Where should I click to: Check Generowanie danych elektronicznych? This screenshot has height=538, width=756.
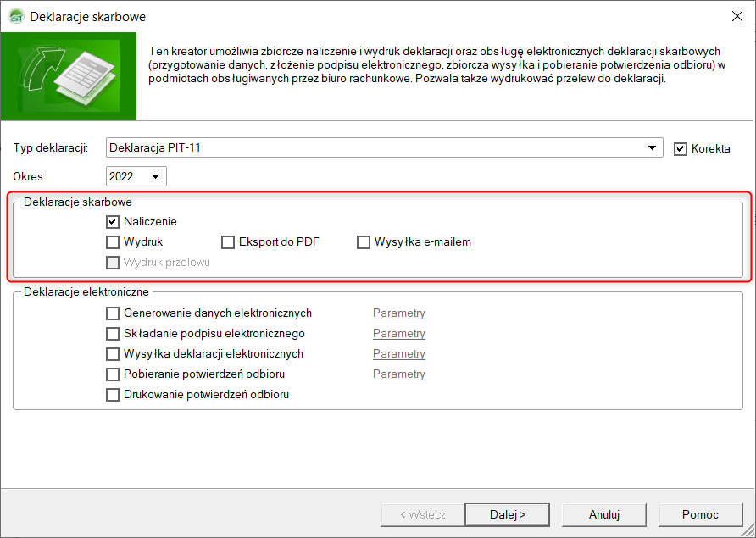click(x=113, y=313)
